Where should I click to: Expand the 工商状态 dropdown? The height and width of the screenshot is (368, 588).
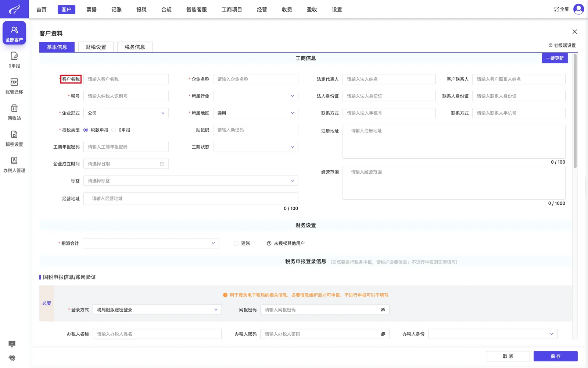pos(255,147)
